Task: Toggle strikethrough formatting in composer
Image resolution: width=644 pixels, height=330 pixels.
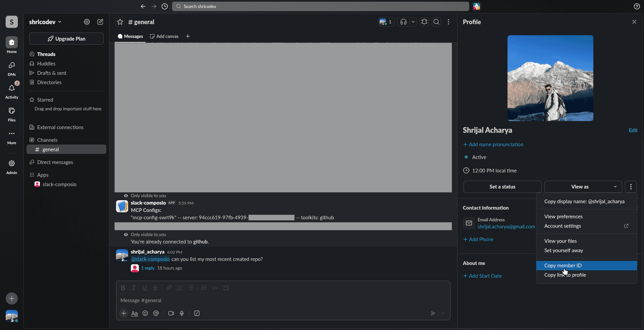Action: point(155,288)
